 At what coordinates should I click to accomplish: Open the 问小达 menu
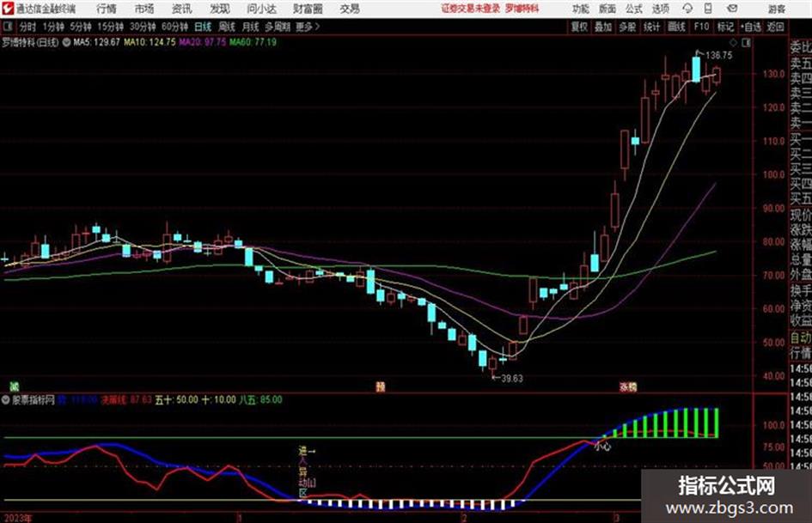261,9
